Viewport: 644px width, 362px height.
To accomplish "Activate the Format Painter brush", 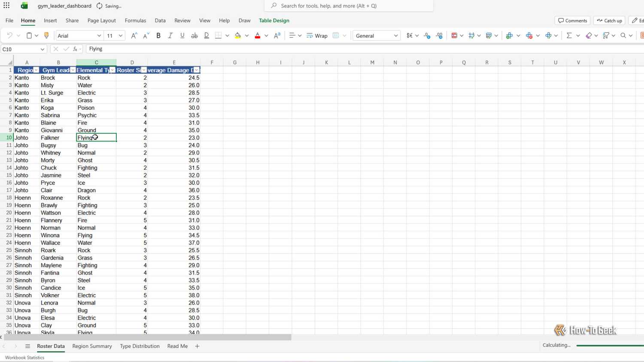I will pos(46,36).
